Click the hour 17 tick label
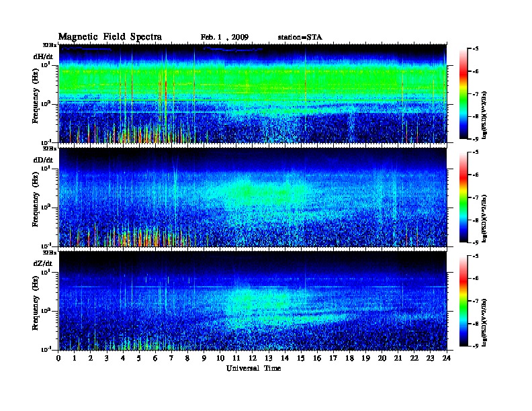 (x=333, y=358)
